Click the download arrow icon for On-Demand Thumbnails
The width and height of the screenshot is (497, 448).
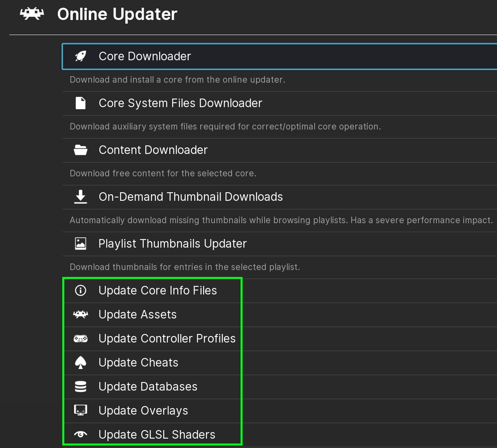tap(81, 196)
